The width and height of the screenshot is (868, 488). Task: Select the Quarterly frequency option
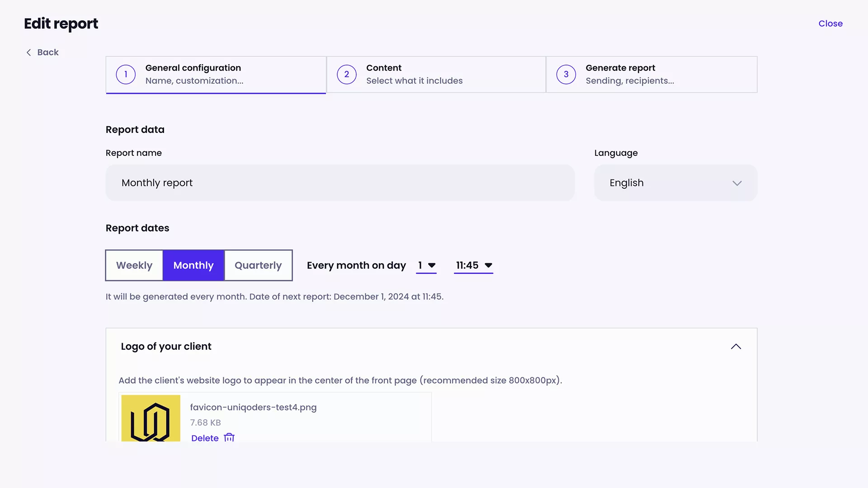click(258, 265)
